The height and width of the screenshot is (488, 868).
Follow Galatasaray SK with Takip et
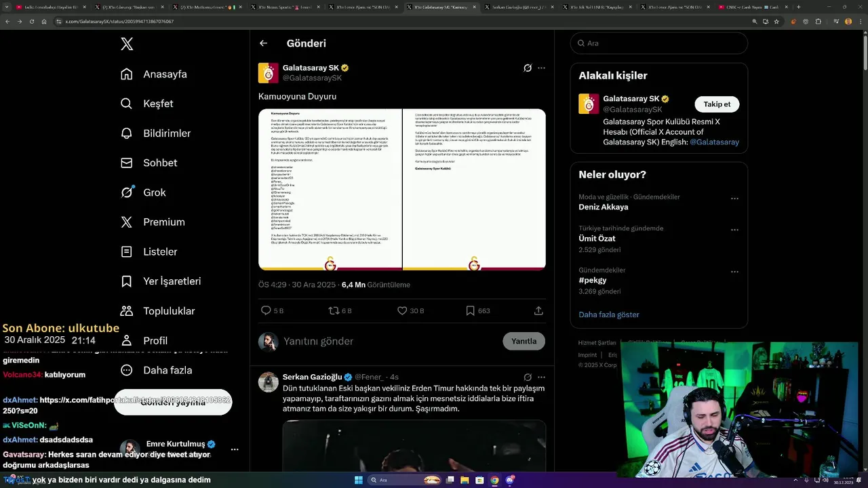(x=717, y=104)
